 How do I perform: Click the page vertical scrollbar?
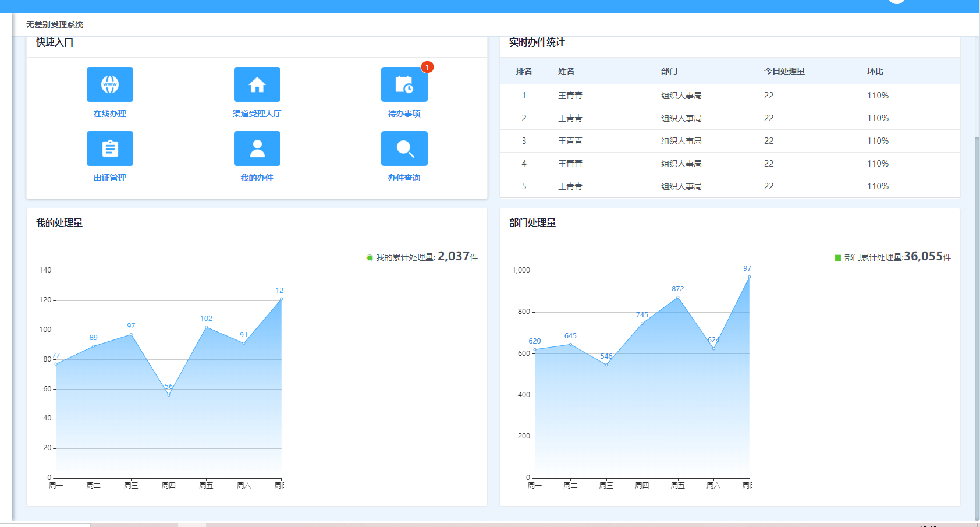[977, 329]
